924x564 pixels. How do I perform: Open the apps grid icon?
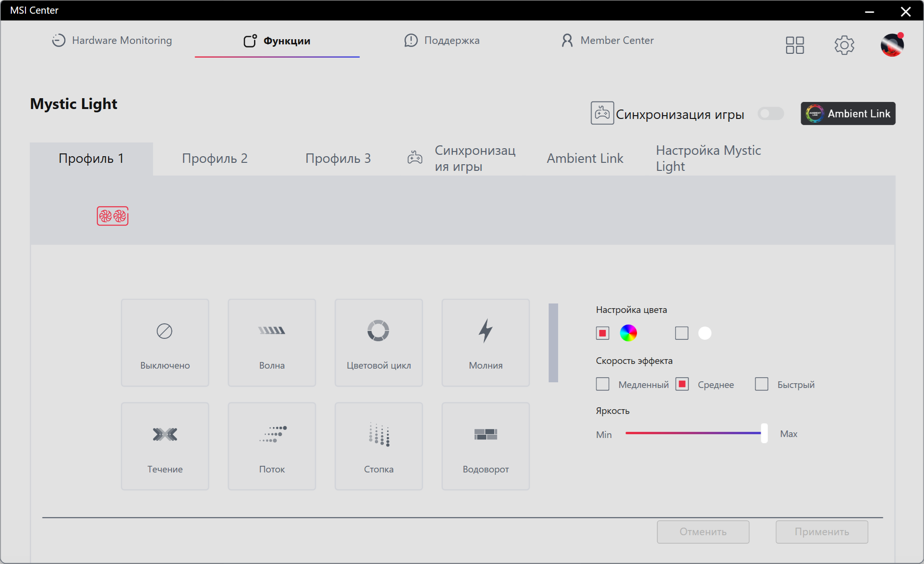tap(795, 45)
